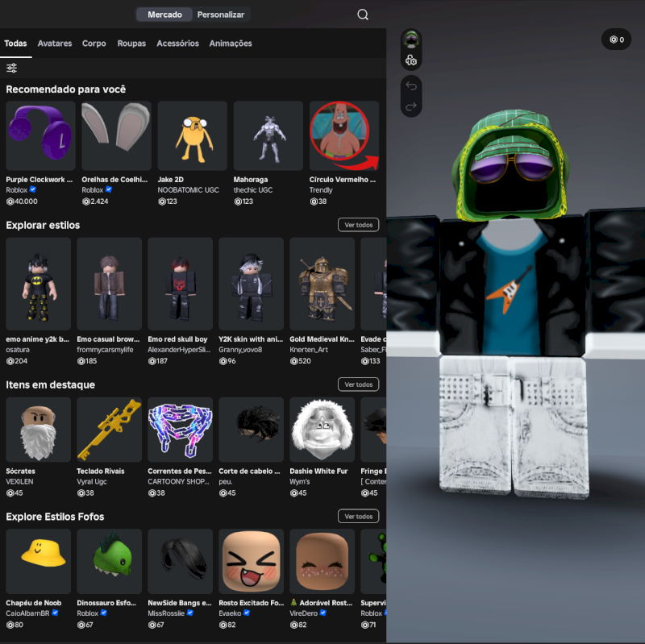Select the Jake 2D item thumbnail

pos(190,135)
